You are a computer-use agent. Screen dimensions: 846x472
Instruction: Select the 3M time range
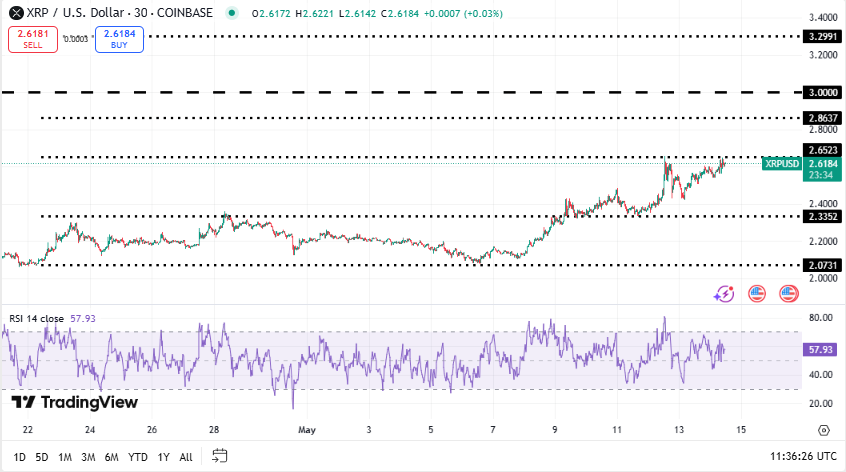[x=88, y=457]
